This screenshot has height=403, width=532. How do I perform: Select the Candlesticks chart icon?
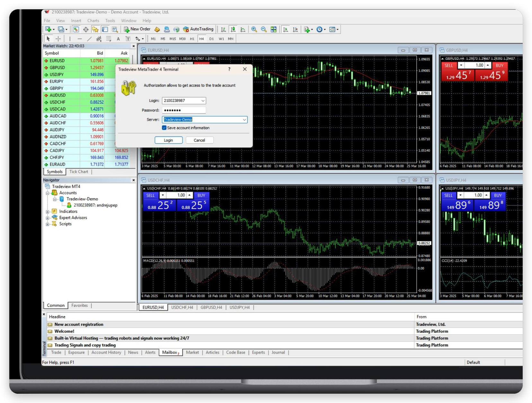click(233, 29)
